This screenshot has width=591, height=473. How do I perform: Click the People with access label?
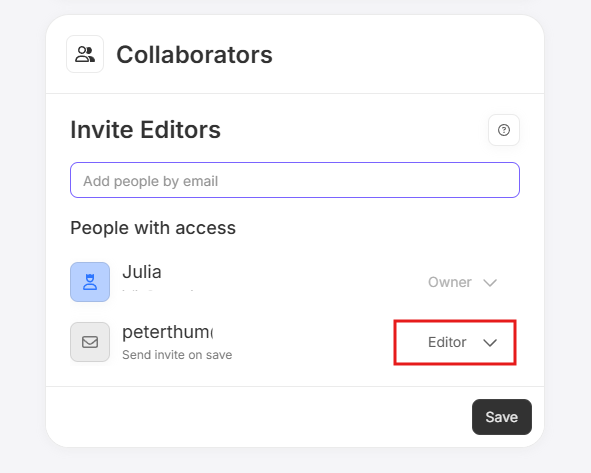153,228
